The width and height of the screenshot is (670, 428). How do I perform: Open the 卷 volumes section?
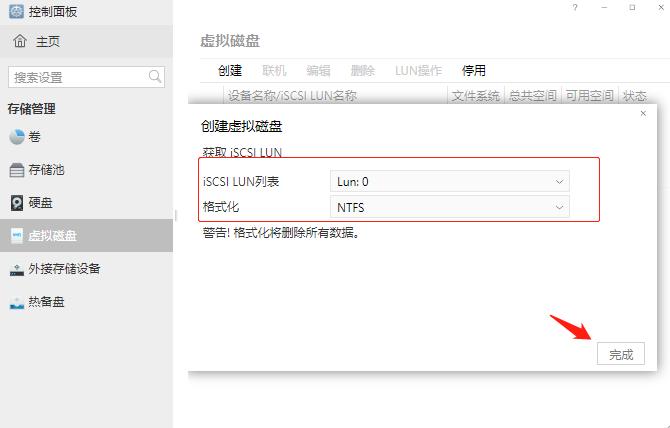click(x=34, y=137)
